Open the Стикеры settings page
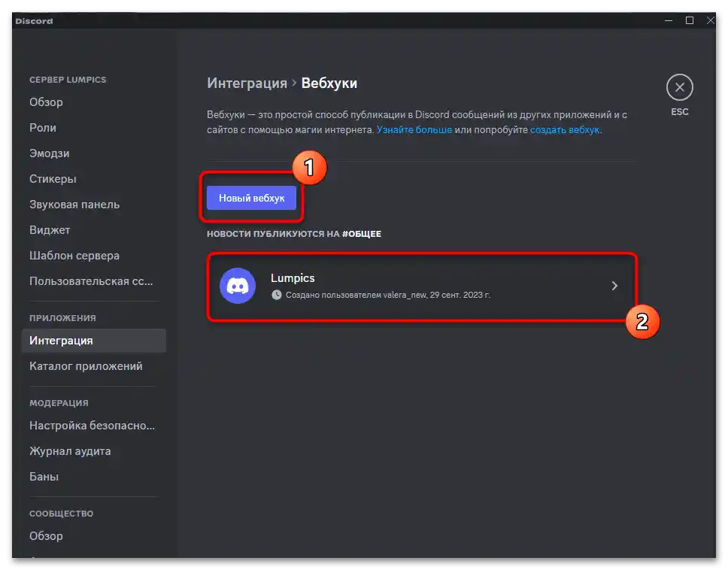 [53, 178]
